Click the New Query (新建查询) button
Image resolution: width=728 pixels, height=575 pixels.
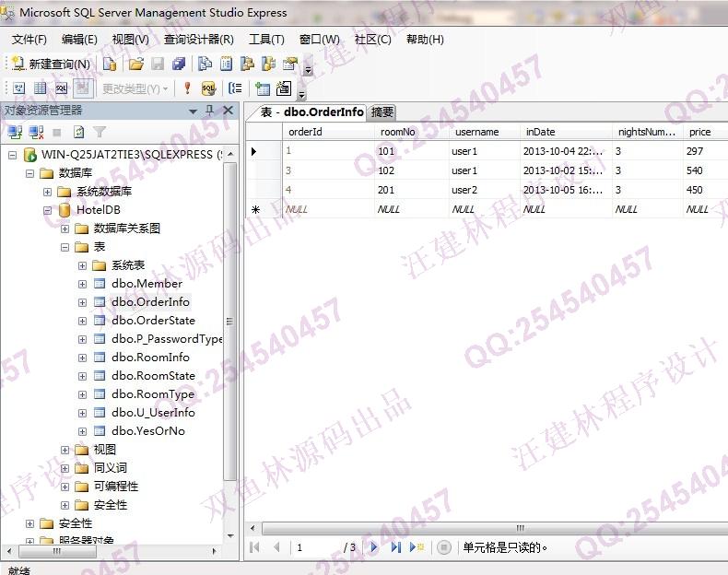tap(51, 64)
